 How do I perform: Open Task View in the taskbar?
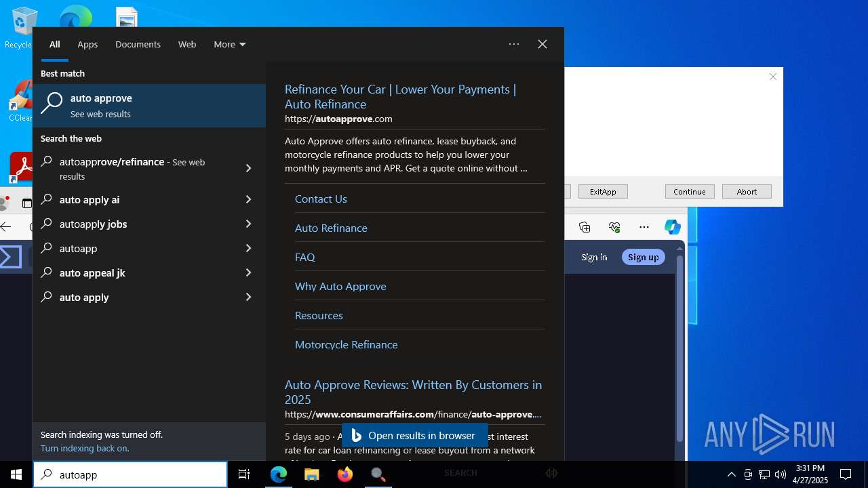click(x=244, y=474)
